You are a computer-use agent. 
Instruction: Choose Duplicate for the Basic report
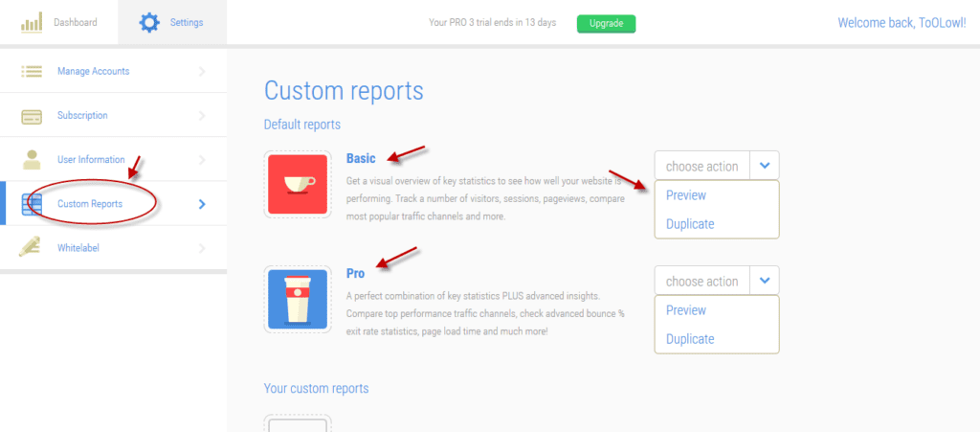690,224
